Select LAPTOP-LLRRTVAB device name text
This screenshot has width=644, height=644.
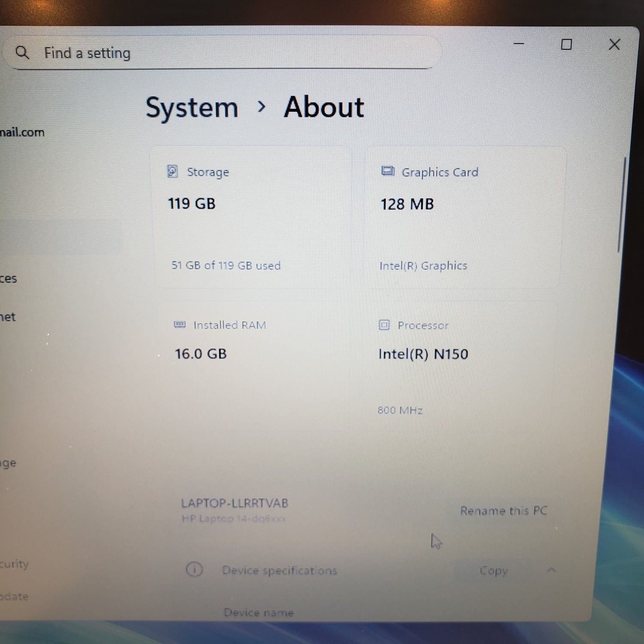click(234, 503)
